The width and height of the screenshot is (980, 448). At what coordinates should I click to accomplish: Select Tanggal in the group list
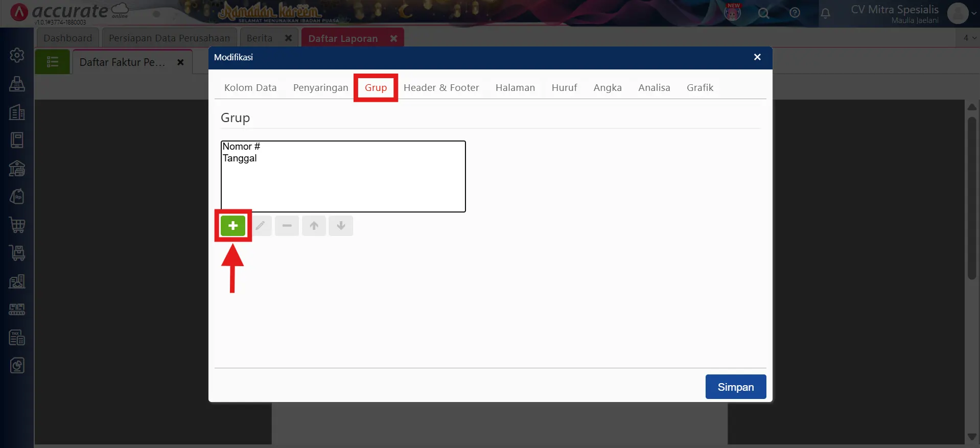click(240, 158)
